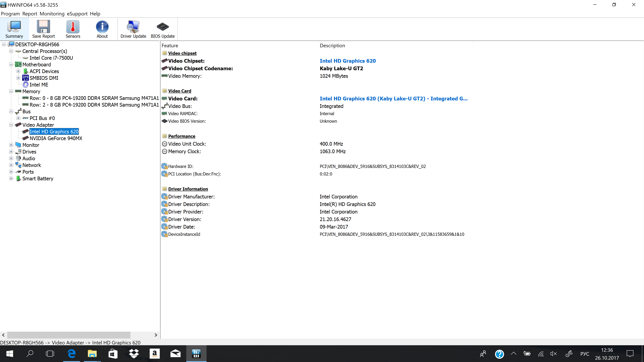Open Dropbox from the taskbar
This screenshot has width=644, height=362.
134,354
